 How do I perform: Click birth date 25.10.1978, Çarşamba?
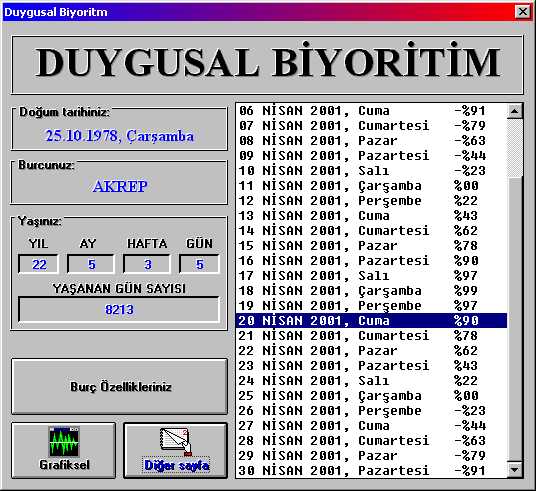[x=119, y=136]
